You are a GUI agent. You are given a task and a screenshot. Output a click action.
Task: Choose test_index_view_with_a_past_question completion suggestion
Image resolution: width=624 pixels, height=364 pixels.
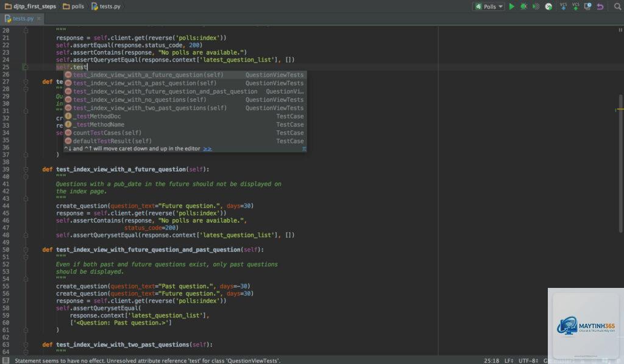pos(185,83)
